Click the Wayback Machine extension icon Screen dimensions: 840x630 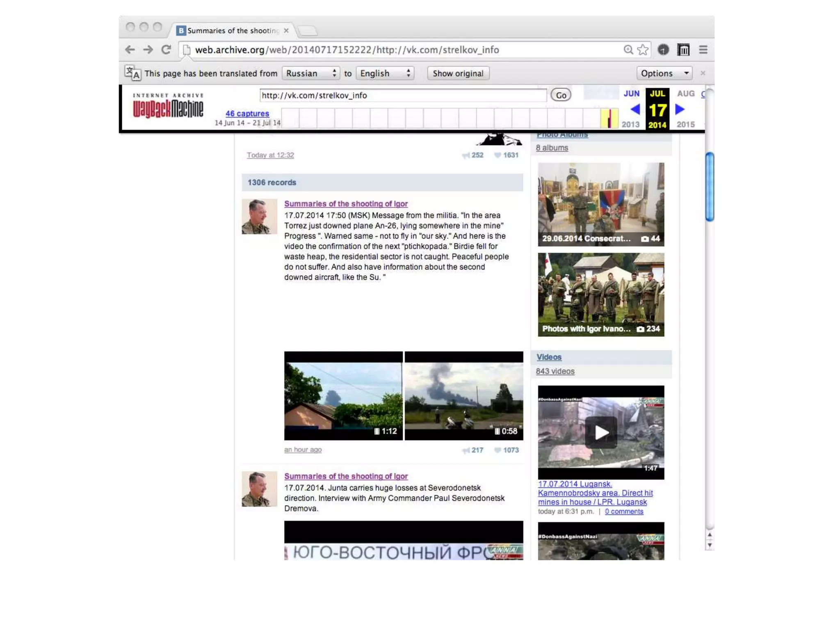pyautogui.click(x=683, y=50)
